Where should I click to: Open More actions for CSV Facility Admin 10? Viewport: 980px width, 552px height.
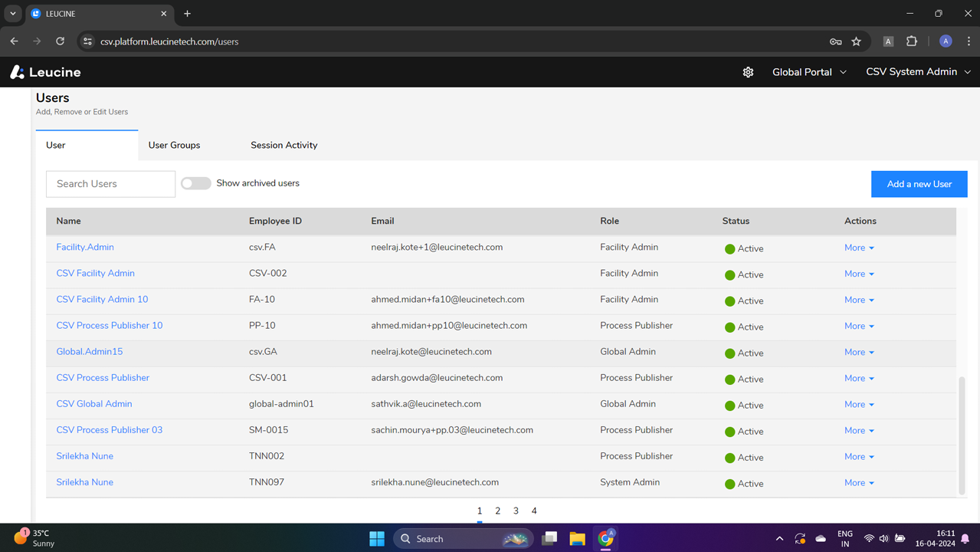click(859, 300)
